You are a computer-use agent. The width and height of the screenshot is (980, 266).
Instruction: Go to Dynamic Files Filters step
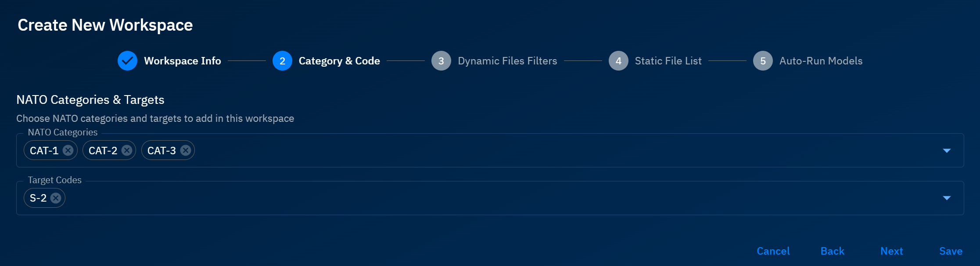[507, 61]
